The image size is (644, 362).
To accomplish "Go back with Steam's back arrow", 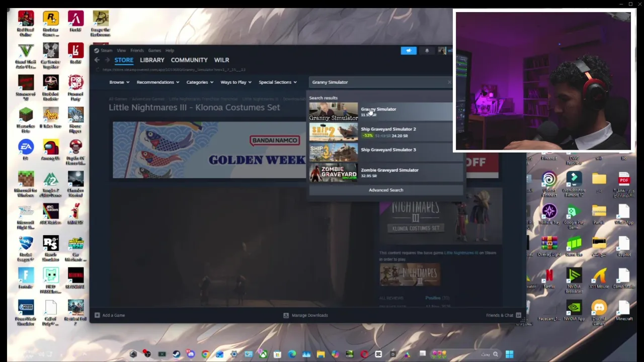I will pos(97,60).
